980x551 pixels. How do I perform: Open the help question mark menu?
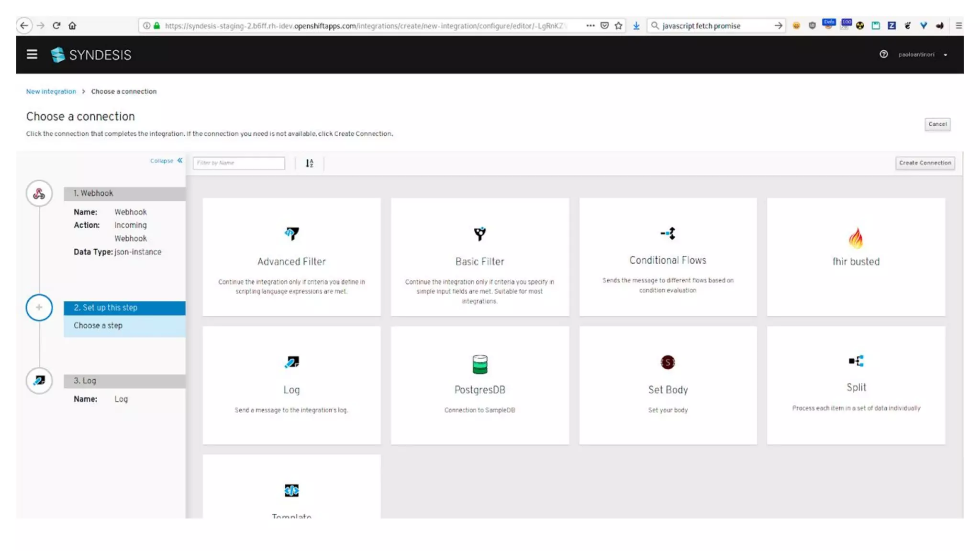coord(883,55)
